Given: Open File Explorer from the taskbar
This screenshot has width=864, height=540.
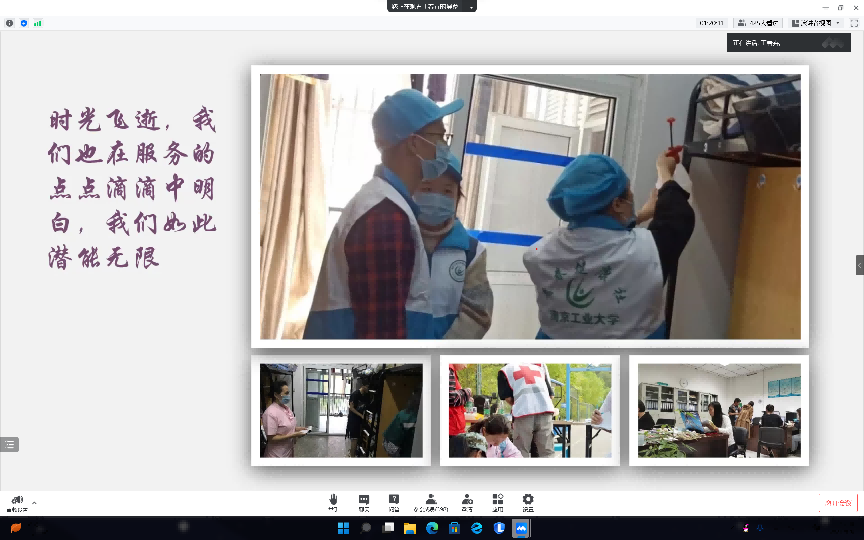Looking at the screenshot, I should click(x=410, y=528).
